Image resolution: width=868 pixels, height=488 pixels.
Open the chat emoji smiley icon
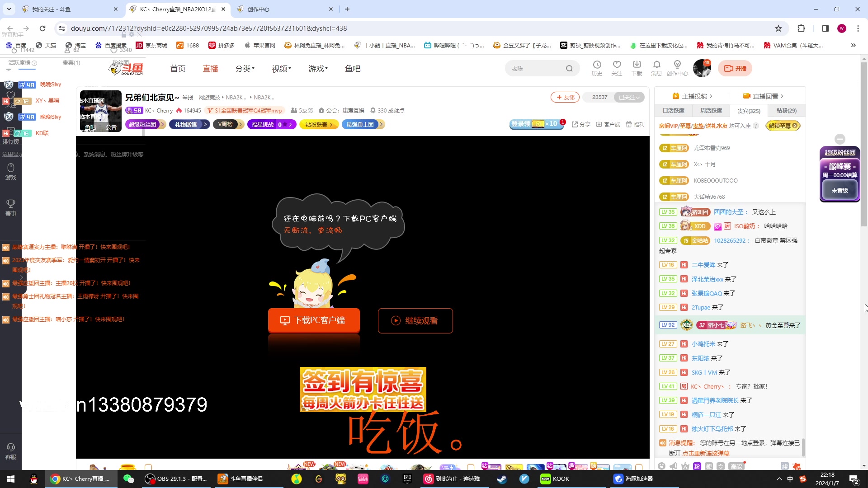click(x=662, y=466)
